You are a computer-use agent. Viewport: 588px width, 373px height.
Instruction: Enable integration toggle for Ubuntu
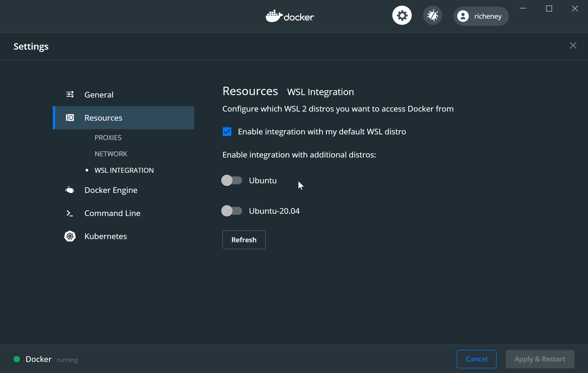pyautogui.click(x=232, y=180)
